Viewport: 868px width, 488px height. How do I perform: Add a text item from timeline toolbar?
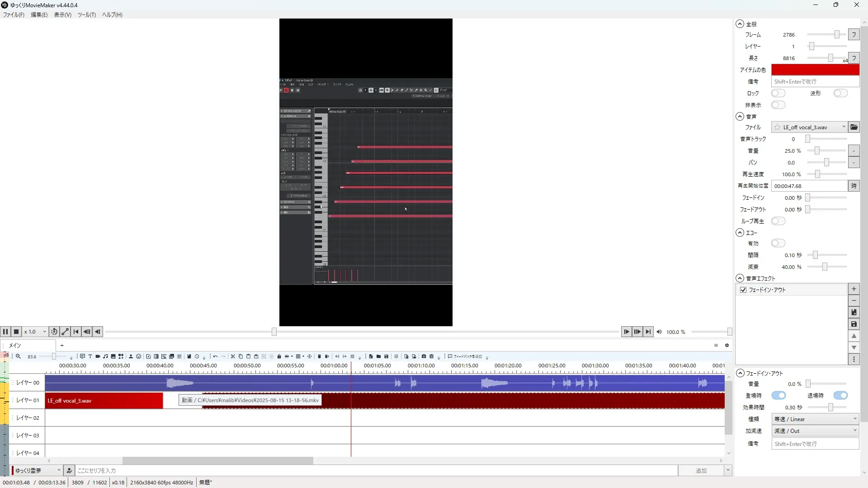pos(90,357)
